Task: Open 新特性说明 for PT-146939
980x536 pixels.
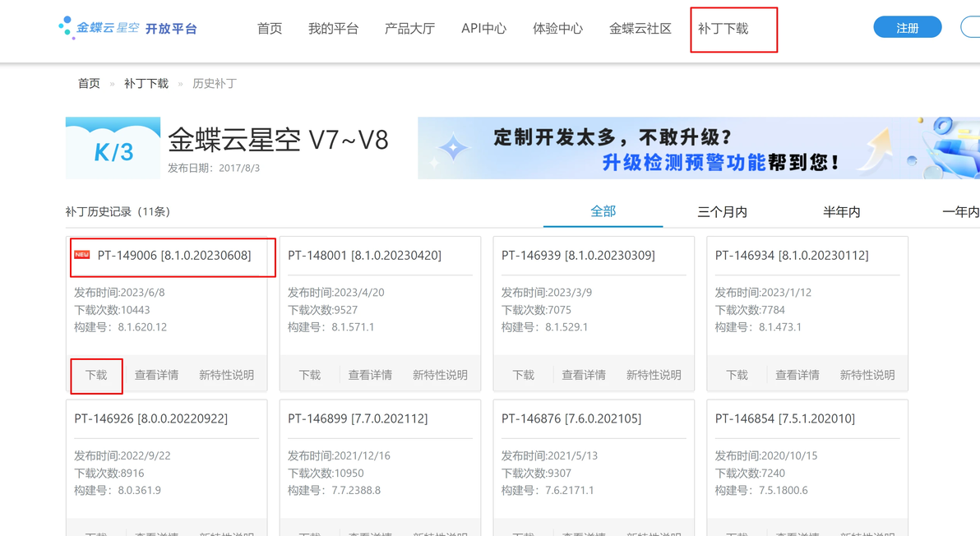Action: click(654, 375)
